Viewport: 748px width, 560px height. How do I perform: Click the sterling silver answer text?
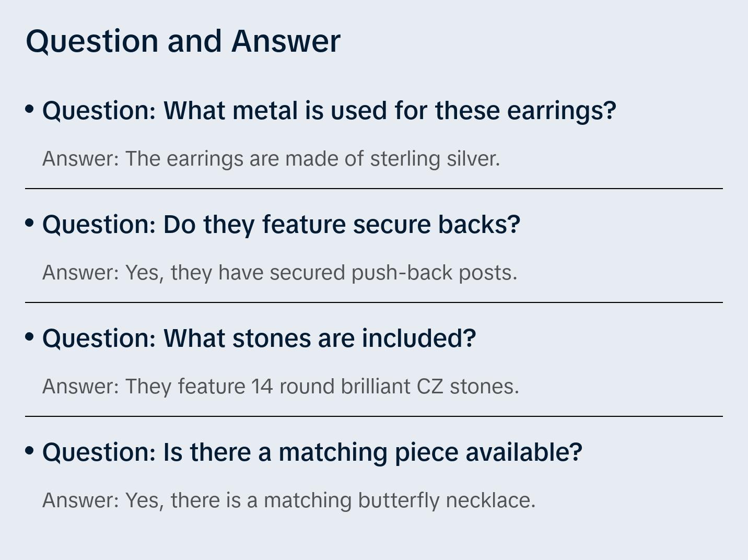pyautogui.click(x=271, y=159)
